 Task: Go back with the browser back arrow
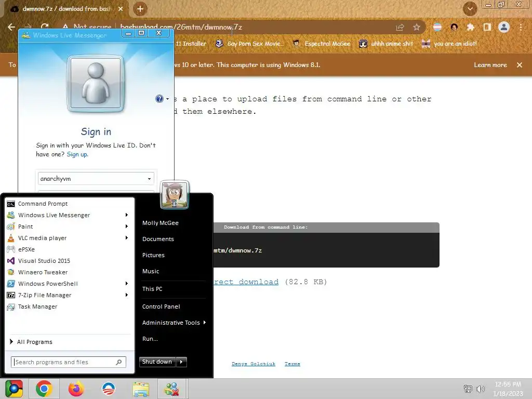click(x=11, y=27)
